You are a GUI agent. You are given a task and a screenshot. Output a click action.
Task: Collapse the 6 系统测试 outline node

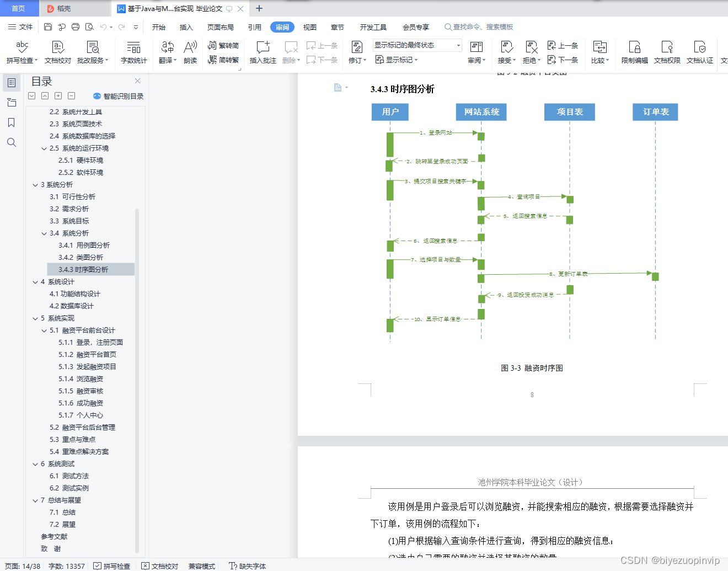(x=35, y=464)
